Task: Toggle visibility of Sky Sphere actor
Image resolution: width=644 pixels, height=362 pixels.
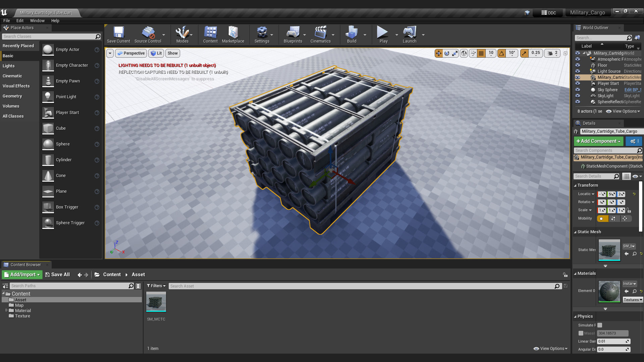Action: coord(578,90)
